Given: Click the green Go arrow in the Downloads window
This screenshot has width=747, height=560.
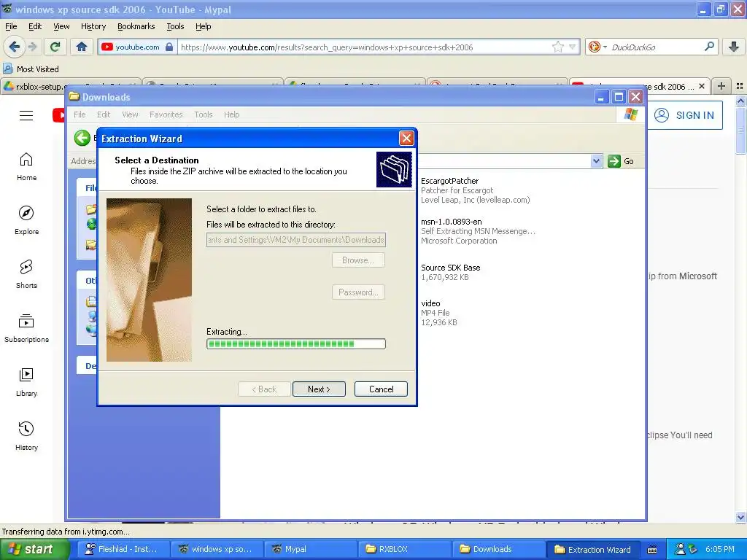Looking at the screenshot, I should coord(614,161).
